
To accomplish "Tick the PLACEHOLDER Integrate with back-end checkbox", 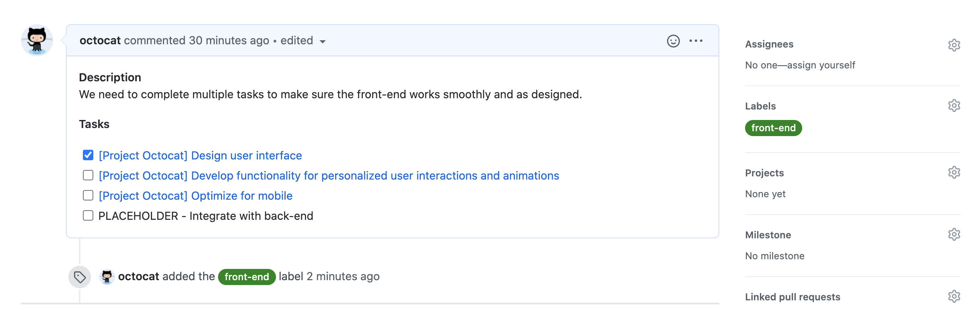I will click(88, 216).
